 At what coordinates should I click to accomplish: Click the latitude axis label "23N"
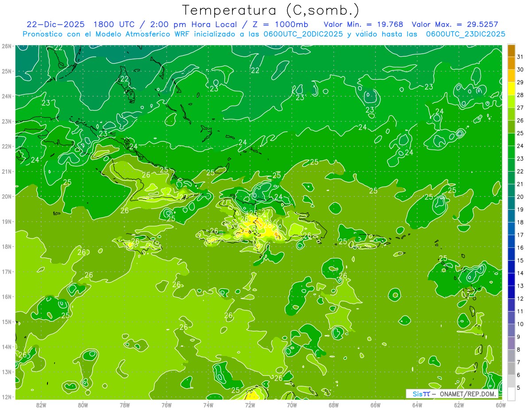(7, 121)
